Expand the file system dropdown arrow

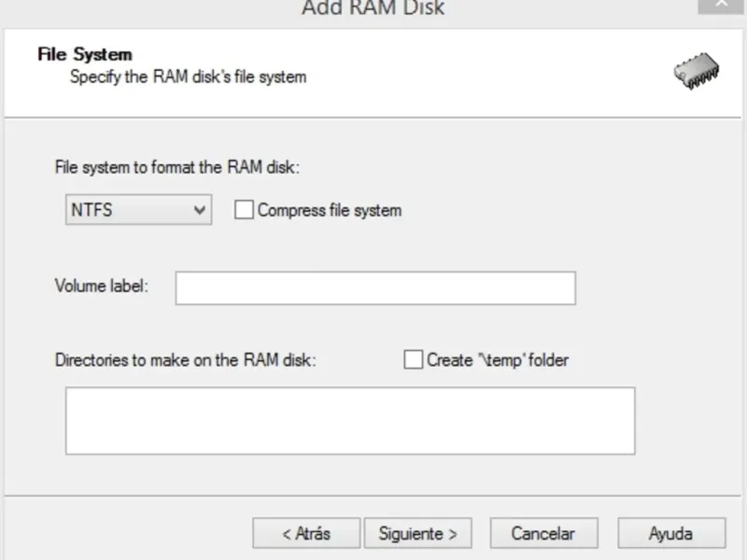[x=200, y=210]
